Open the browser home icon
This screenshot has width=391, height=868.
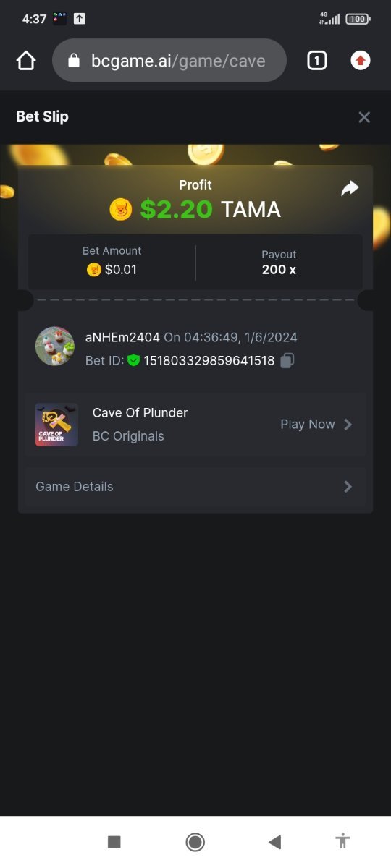pos(26,61)
